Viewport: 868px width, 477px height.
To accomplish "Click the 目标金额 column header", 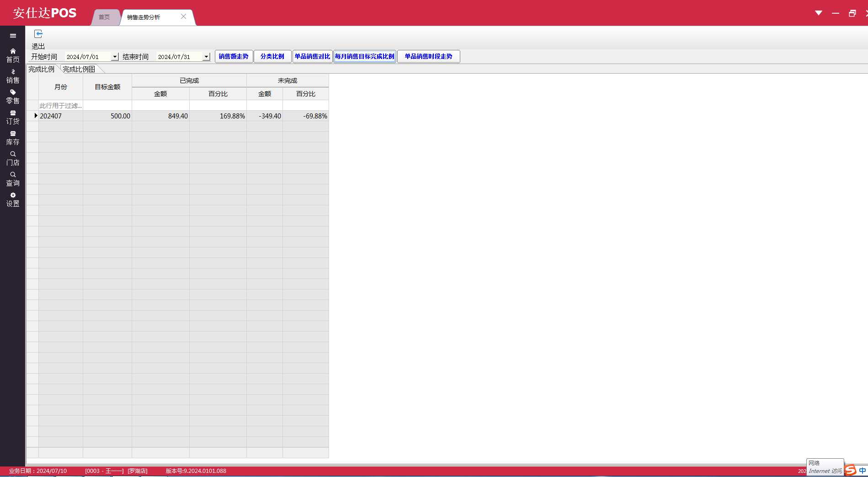I will 107,87.
